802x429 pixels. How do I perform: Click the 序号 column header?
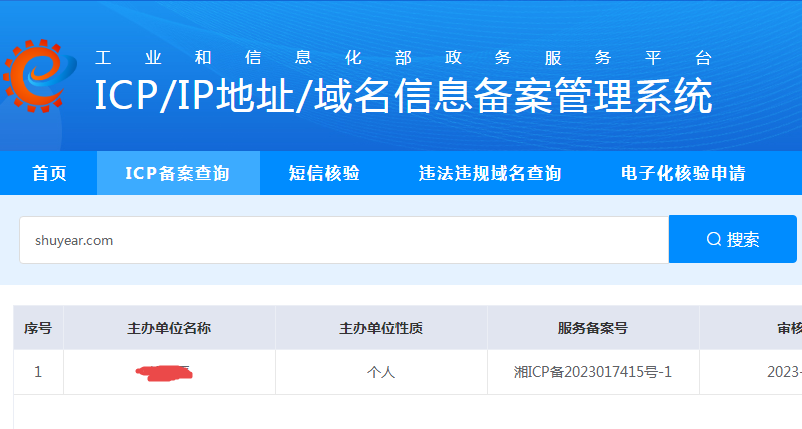pyautogui.click(x=38, y=328)
